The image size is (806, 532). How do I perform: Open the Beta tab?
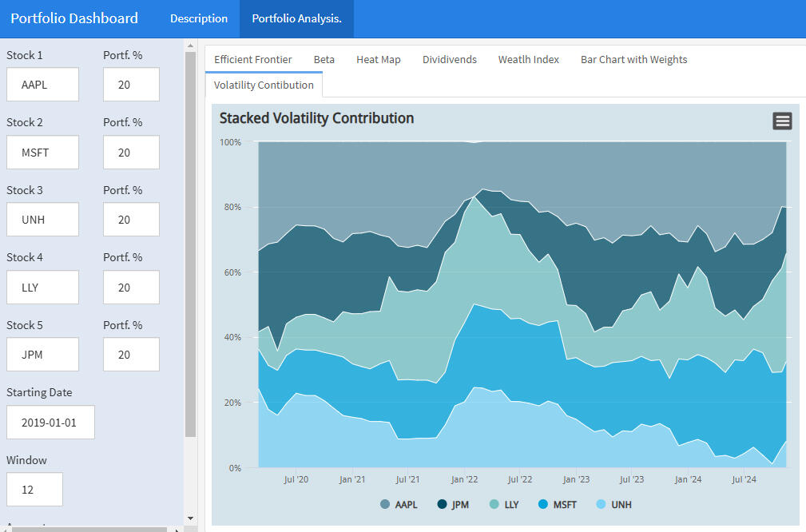click(x=324, y=59)
